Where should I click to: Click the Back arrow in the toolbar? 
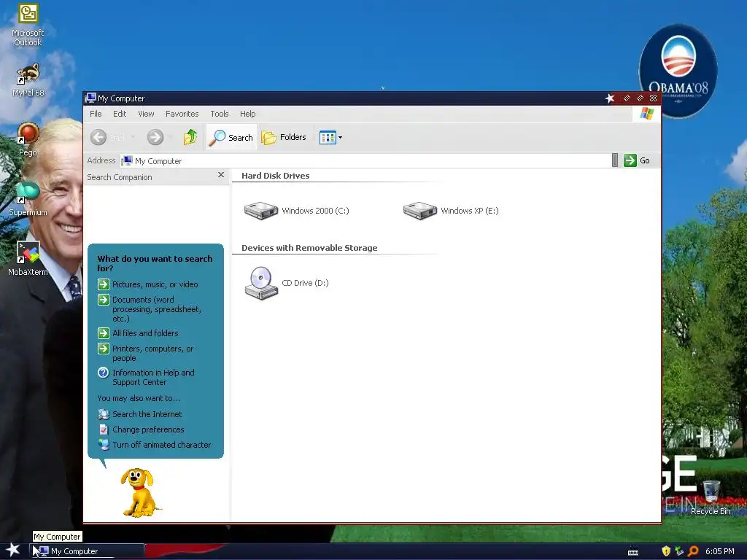coord(98,137)
